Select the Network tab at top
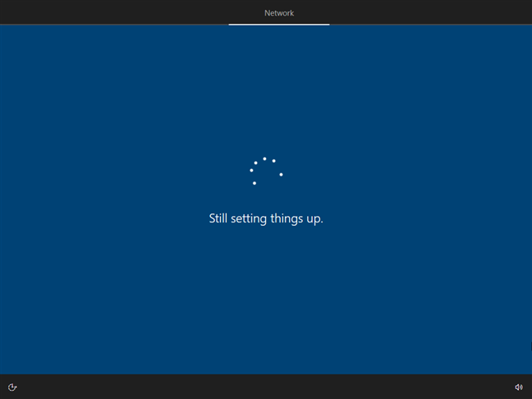The height and width of the screenshot is (399, 532). click(x=279, y=13)
